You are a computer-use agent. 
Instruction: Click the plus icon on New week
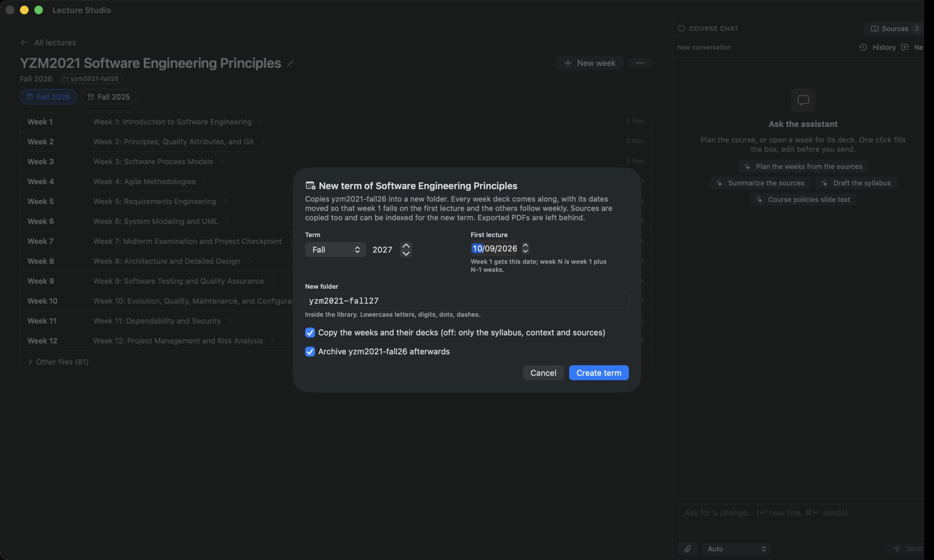(568, 63)
